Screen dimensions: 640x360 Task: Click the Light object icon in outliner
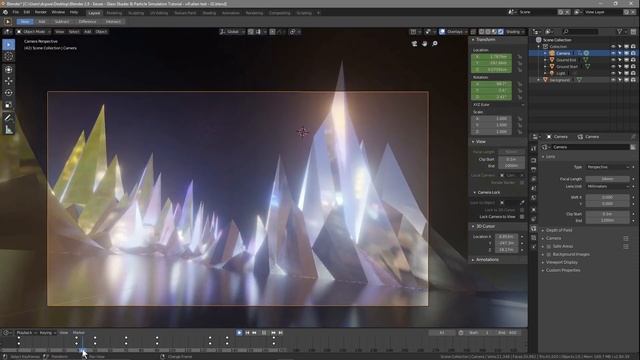(552, 73)
